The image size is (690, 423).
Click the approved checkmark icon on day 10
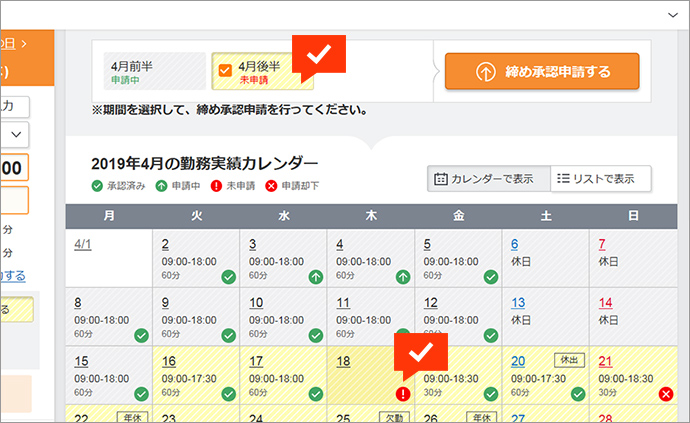[x=316, y=336]
